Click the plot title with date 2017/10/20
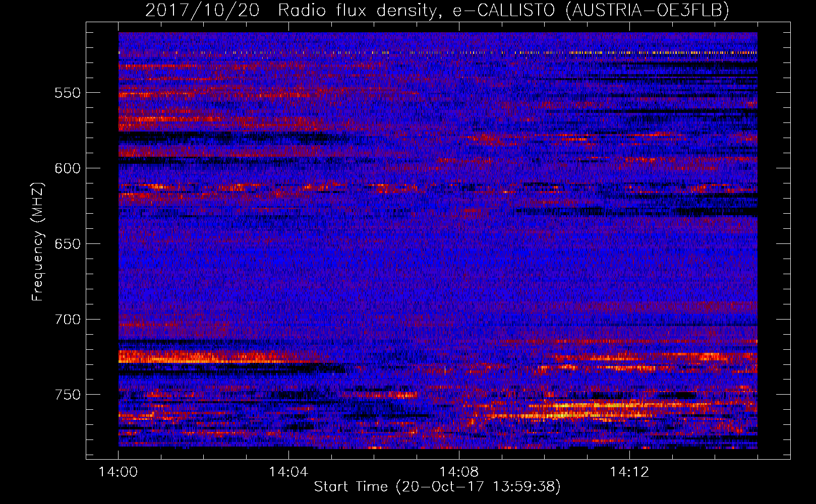Image resolution: width=816 pixels, height=504 pixels. (437, 10)
